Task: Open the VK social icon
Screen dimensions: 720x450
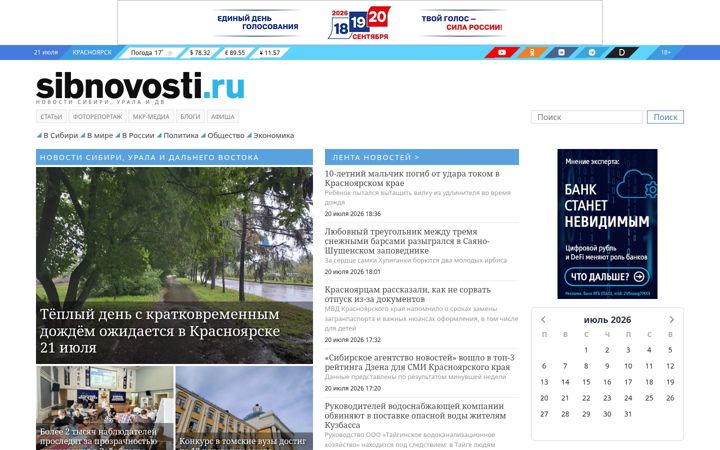Action: (561, 52)
